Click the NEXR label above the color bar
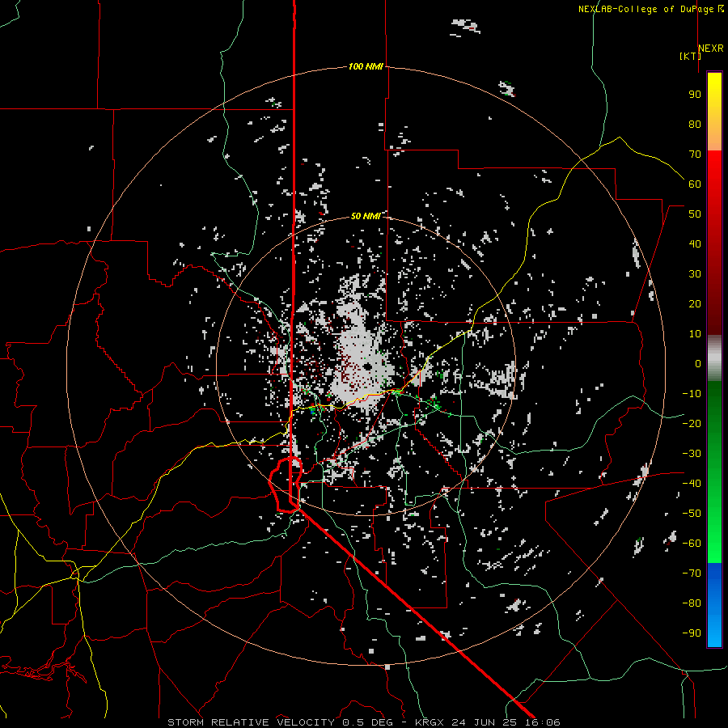 [x=711, y=49]
